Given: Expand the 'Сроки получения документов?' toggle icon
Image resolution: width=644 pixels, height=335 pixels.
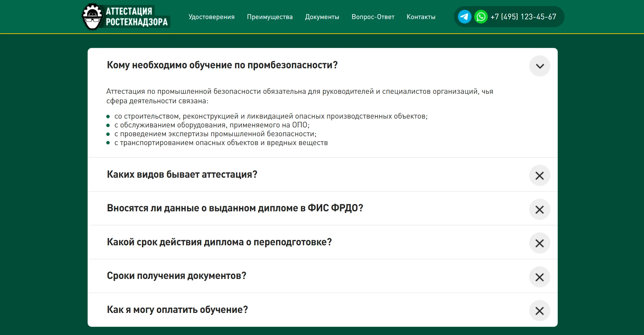Looking at the screenshot, I should (539, 277).
